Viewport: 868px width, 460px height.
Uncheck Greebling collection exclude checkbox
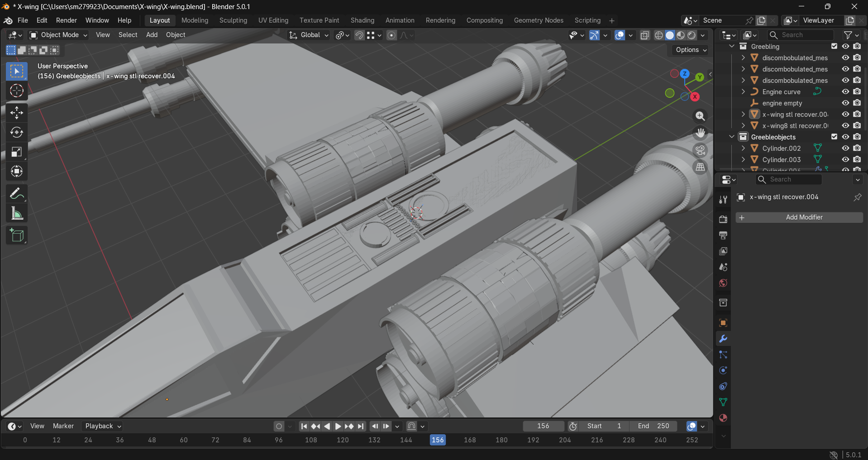coord(834,46)
